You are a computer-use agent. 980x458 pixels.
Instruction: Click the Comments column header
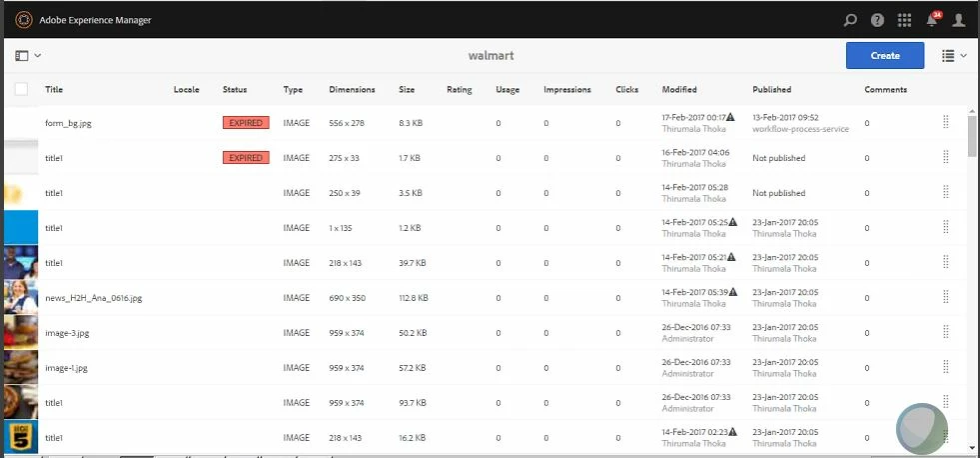[886, 89]
